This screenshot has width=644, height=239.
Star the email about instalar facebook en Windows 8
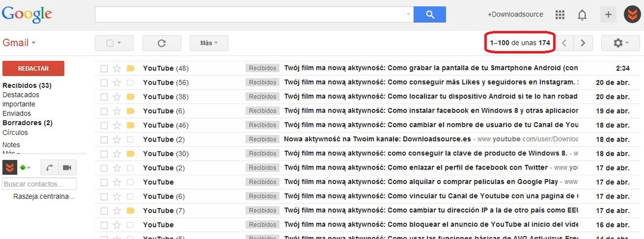[117, 111]
